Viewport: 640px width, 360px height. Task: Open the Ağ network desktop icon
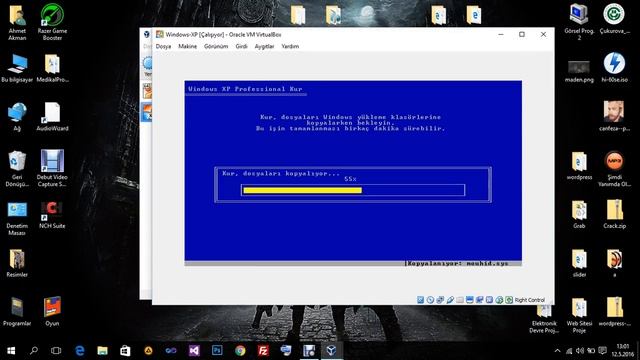(x=17, y=117)
